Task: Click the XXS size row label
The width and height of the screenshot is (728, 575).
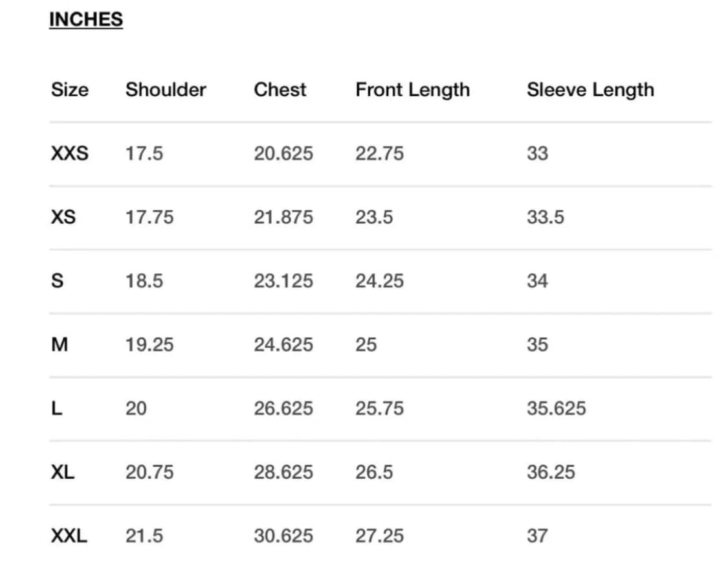Action: coord(69,153)
